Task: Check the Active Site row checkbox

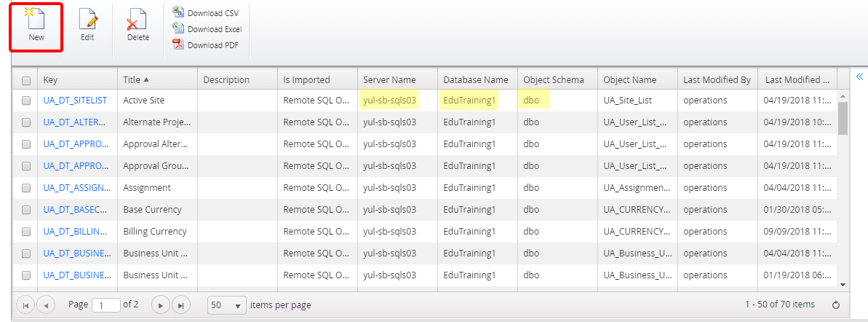Action: pyautogui.click(x=26, y=101)
